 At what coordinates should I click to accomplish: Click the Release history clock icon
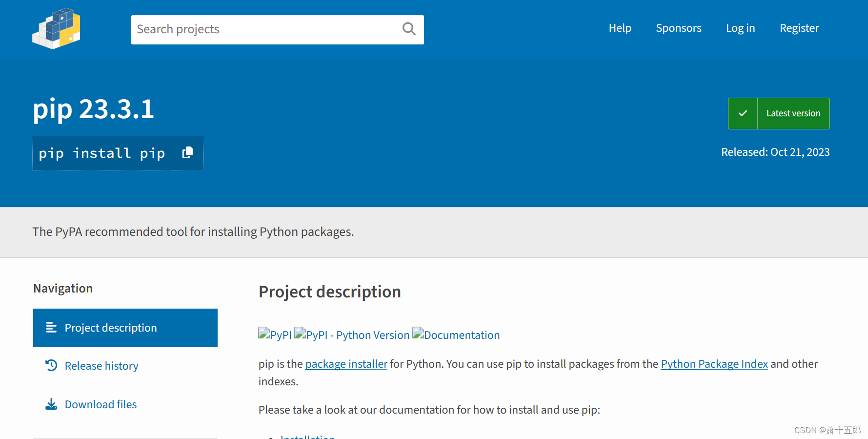point(51,365)
